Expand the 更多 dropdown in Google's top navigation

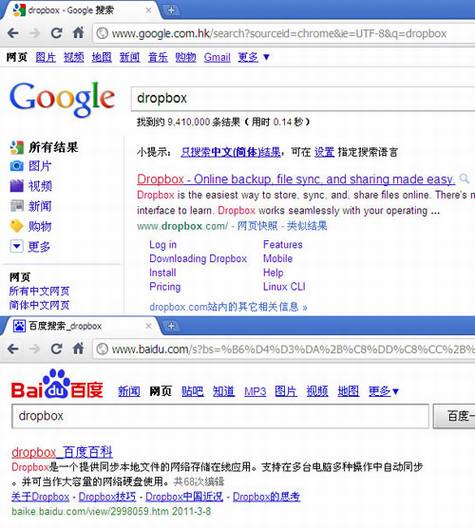pyautogui.click(x=253, y=57)
